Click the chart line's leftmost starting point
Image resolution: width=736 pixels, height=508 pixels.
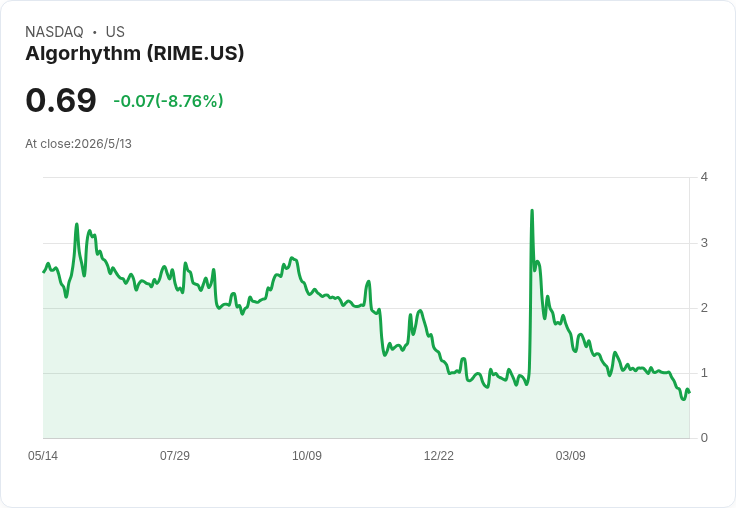pyautogui.click(x=44, y=272)
